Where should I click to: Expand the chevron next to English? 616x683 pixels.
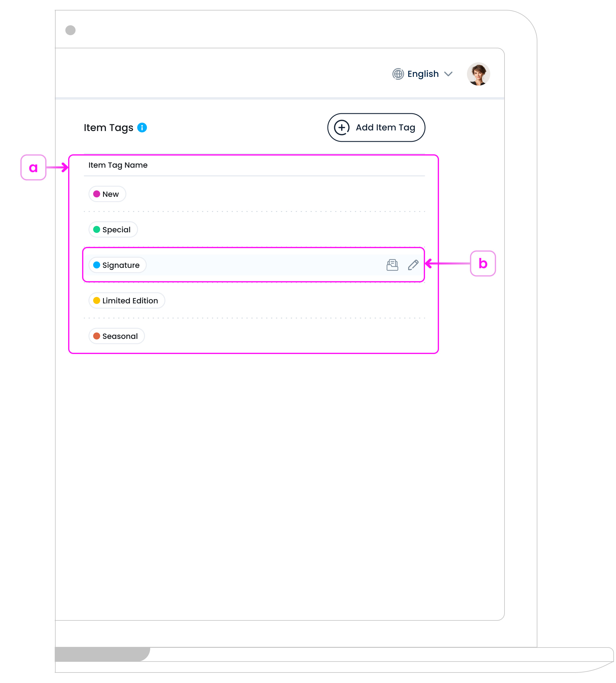pyautogui.click(x=448, y=74)
